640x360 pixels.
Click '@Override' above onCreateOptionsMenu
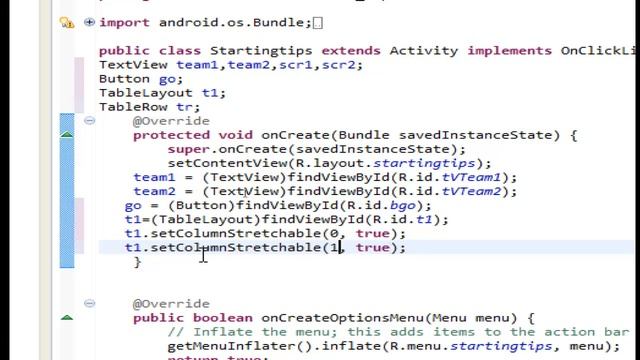click(x=171, y=304)
